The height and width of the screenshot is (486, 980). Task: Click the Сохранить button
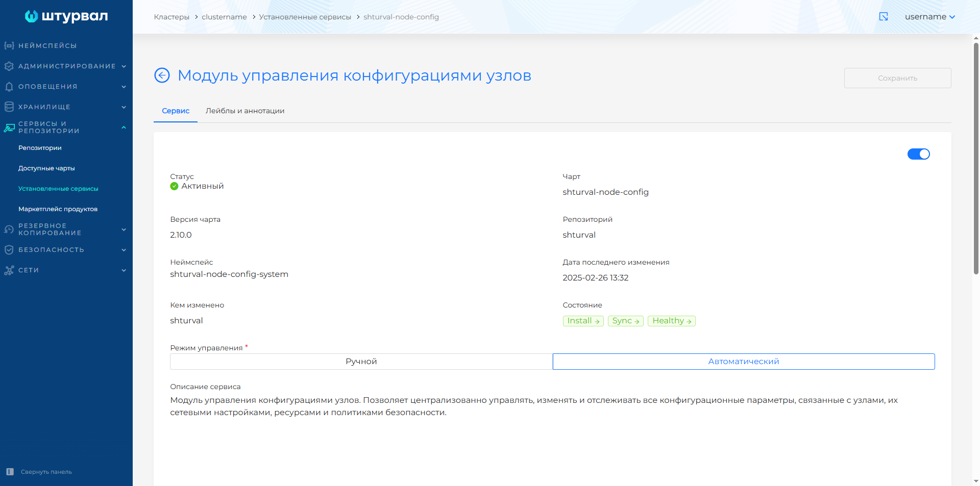pyautogui.click(x=897, y=78)
